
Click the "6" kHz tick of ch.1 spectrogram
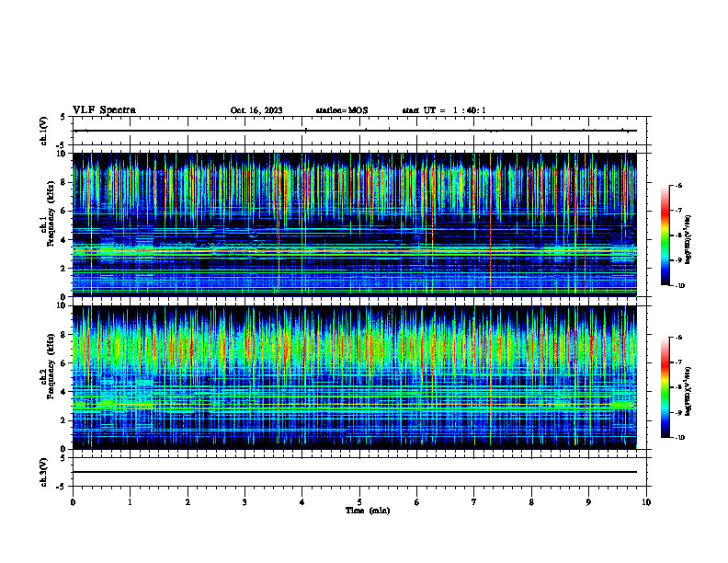pyautogui.click(x=64, y=211)
